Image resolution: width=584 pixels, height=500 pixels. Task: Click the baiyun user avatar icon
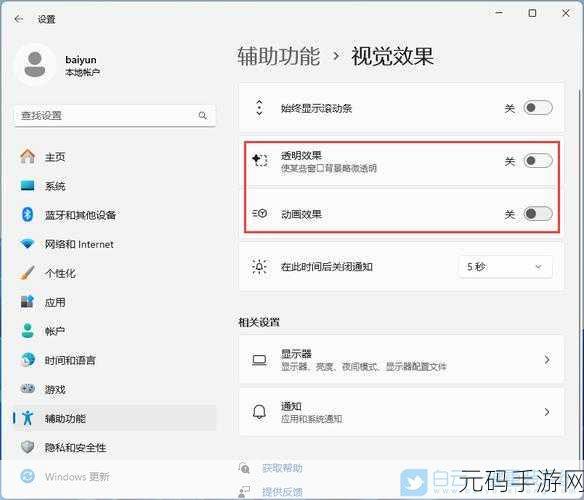35,64
